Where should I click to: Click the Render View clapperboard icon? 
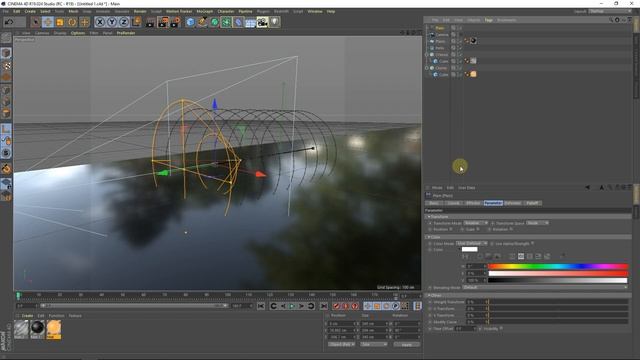pyautogui.click(x=150, y=22)
